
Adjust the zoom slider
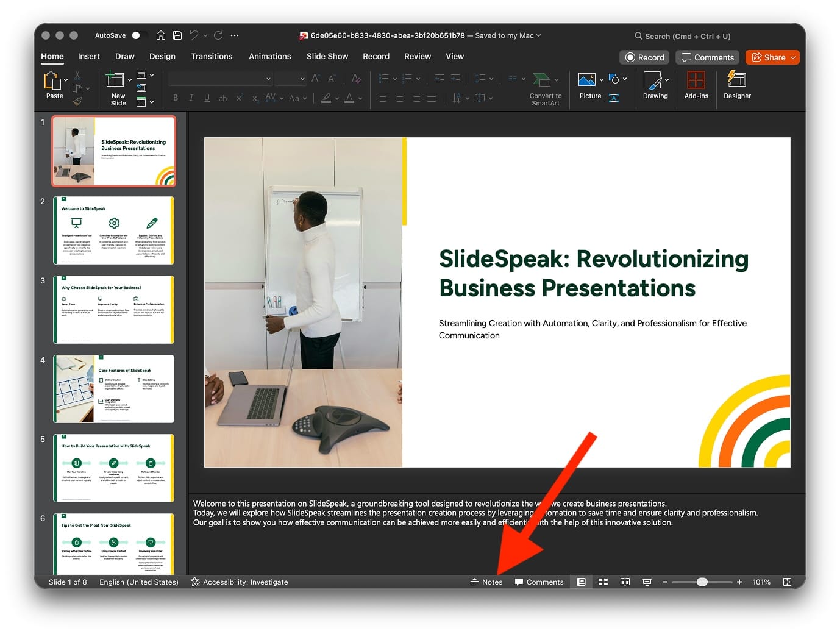tap(702, 582)
